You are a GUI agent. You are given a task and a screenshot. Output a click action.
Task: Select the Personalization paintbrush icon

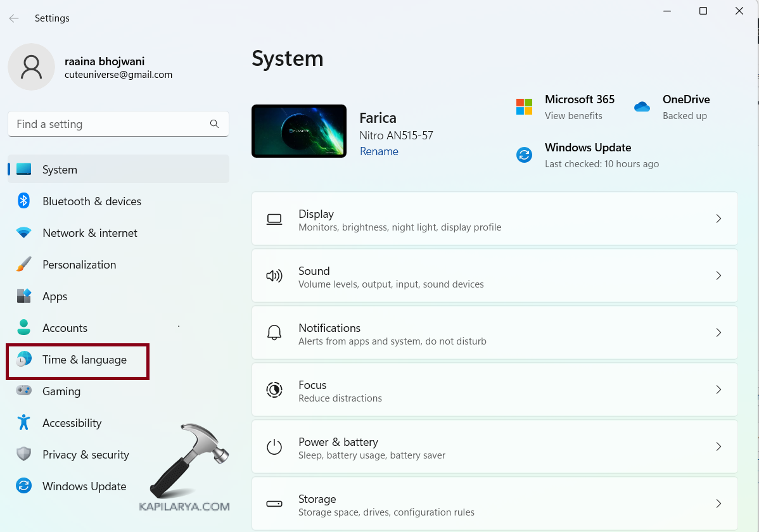point(24,265)
